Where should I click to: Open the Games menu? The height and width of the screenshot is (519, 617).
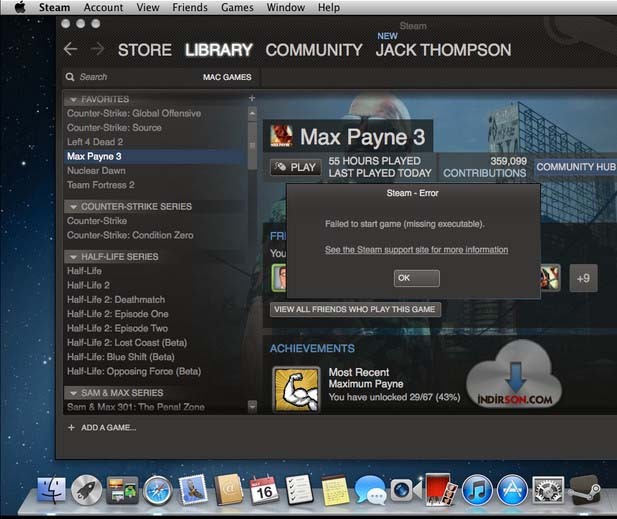point(237,7)
